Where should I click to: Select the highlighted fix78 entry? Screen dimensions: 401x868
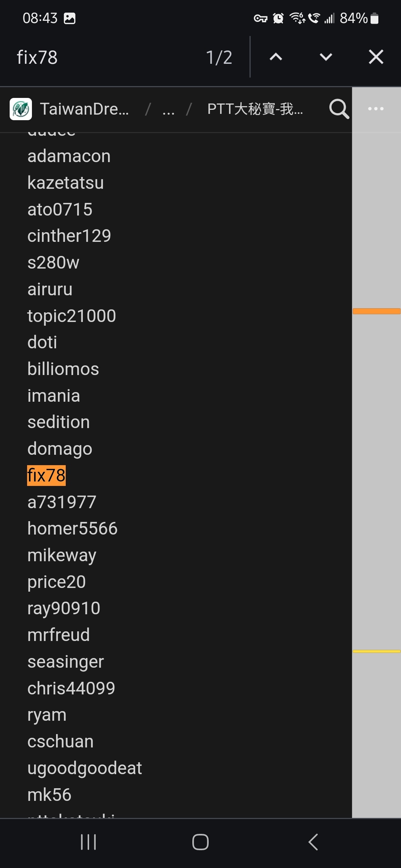[x=46, y=476]
